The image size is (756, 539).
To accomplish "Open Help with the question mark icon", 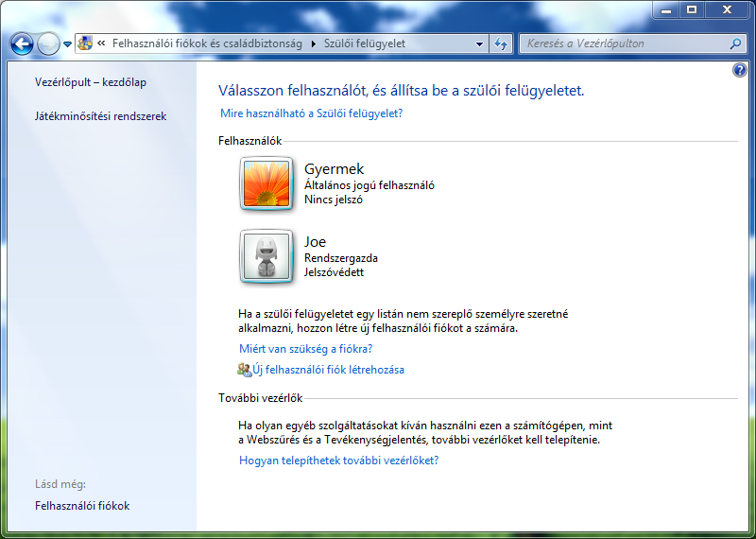I will coord(739,71).
